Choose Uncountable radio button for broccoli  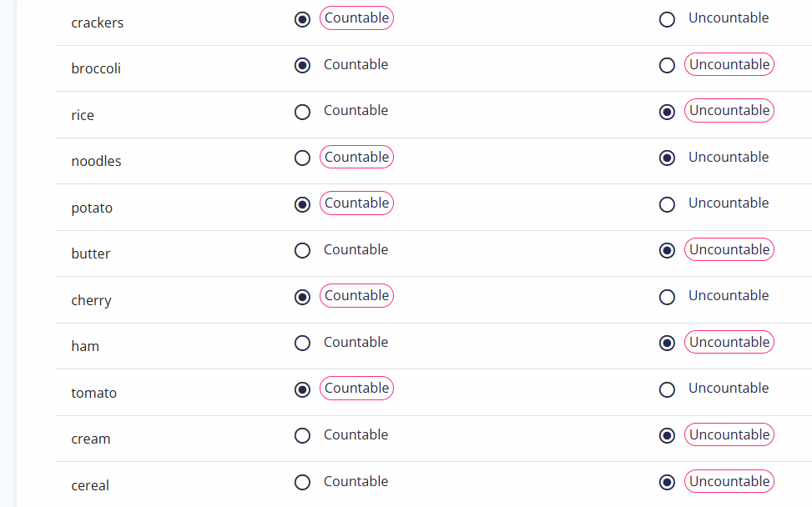tap(667, 66)
